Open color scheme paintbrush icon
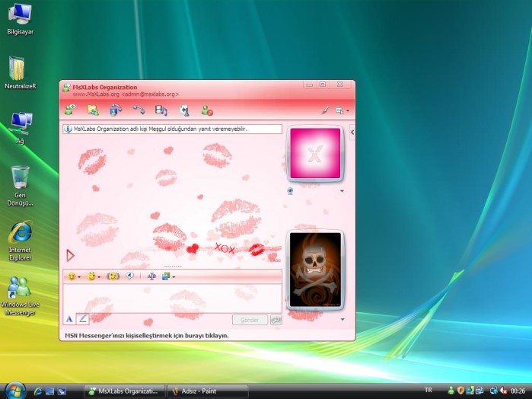The image size is (532, 399). (x=326, y=110)
